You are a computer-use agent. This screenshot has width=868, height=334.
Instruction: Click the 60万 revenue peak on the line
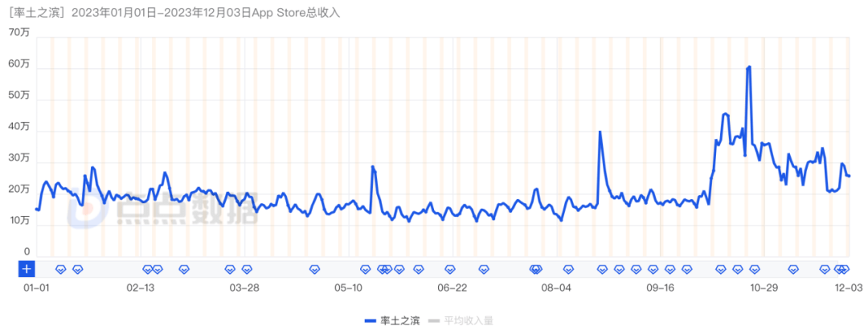point(749,67)
